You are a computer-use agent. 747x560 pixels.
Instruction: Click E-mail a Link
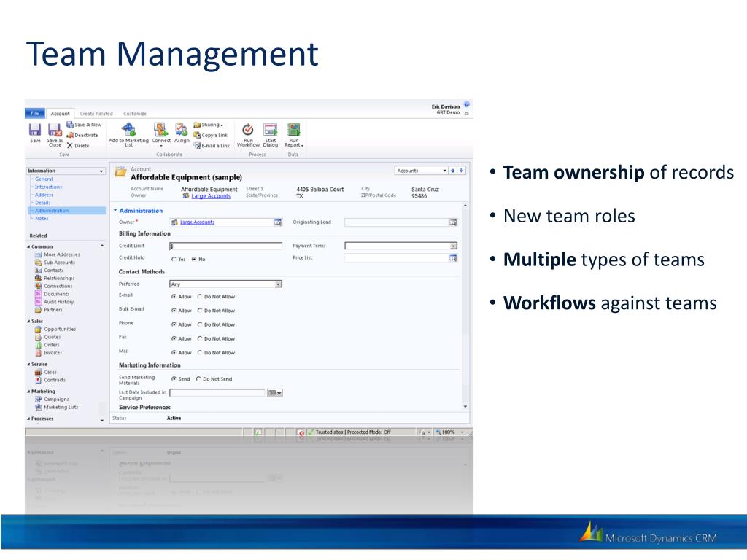tap(212, 146)
